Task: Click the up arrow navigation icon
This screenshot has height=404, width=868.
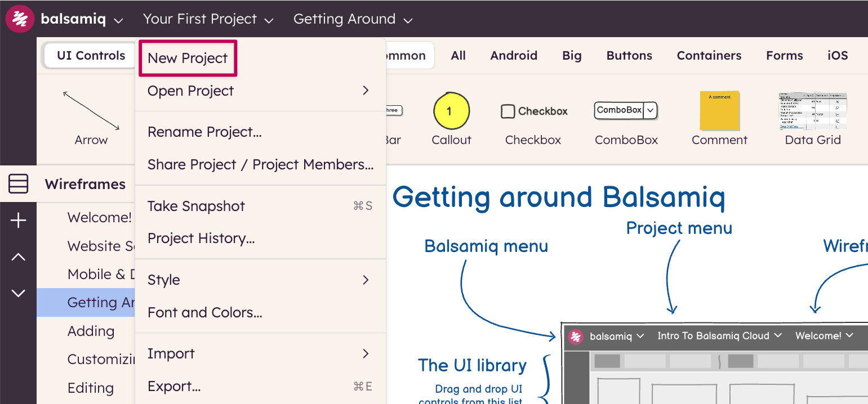Action: pos(19,257)
